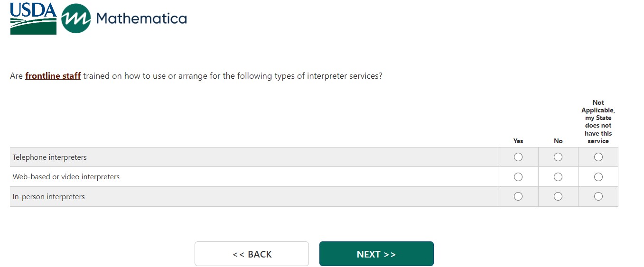
Task: Choose Yes for Web-based or video interpreters
Action: 518,177
